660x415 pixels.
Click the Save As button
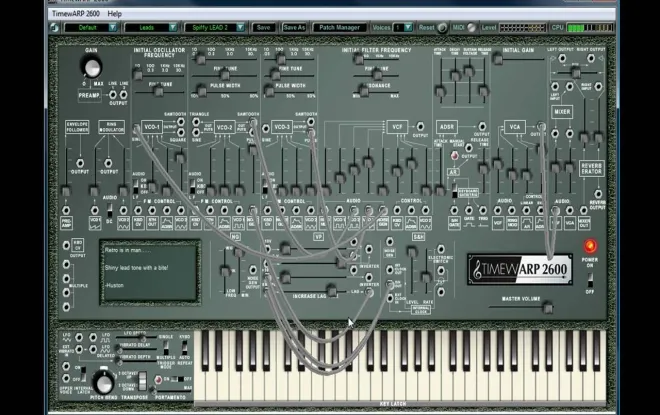pyautogui.click(x=294, y=27)
